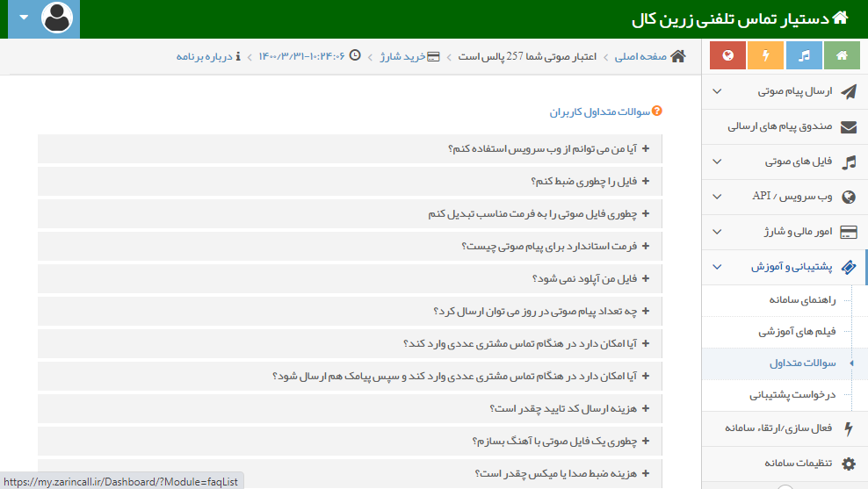Image resolution: width=868 pixels, height=489 pixels.
Task: Click the envelope icon for صندوق پیام های ارسالی
Action: point(849,127)
